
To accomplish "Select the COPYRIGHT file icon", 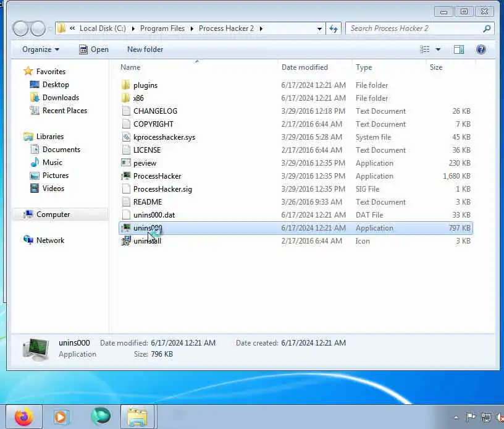I will [126, 124].
